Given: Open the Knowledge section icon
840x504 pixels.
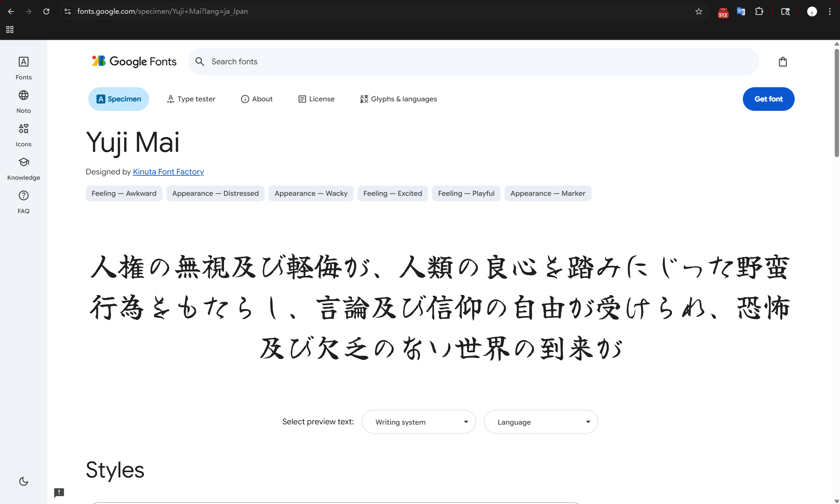Looking at the screenshot, I should [x=23, y=167].
